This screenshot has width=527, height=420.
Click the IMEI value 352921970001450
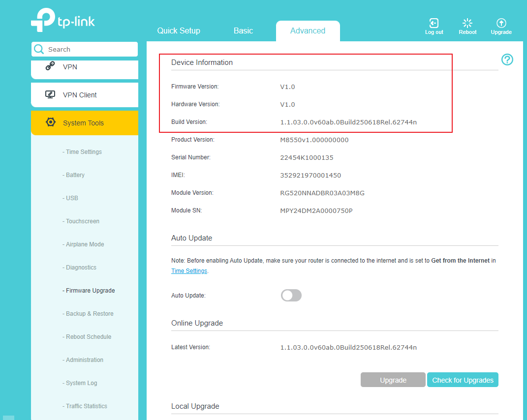click(310, 176)
